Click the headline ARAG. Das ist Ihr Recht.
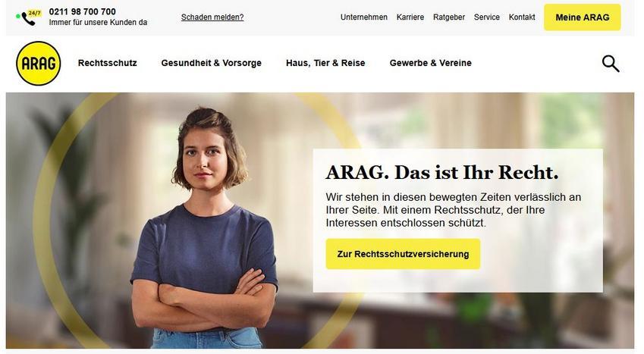The width and height of the screenshot is (644, 354). click(x=442, y=173)
